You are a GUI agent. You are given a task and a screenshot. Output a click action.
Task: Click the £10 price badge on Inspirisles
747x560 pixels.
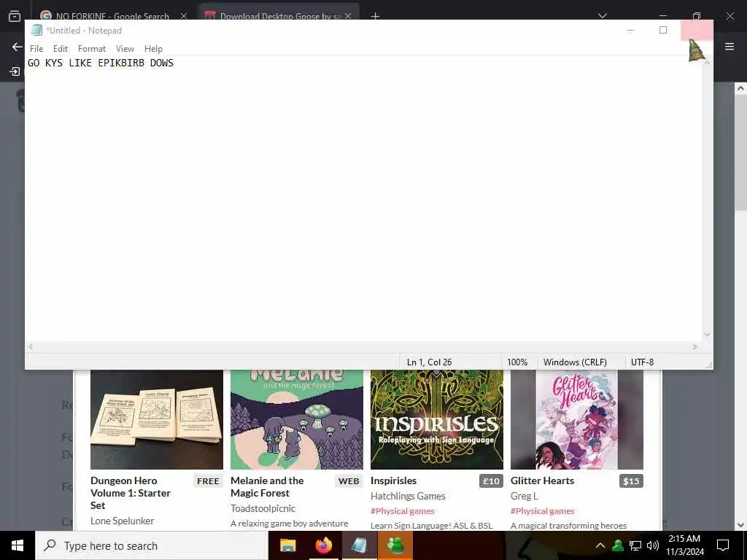tap(491, 481)
